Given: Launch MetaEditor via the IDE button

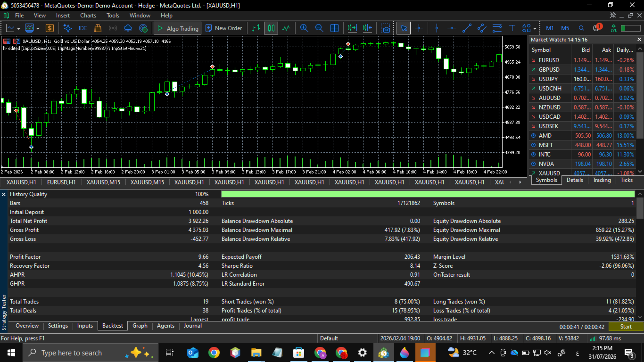Looking at the screenshot, I should (83, 28).
